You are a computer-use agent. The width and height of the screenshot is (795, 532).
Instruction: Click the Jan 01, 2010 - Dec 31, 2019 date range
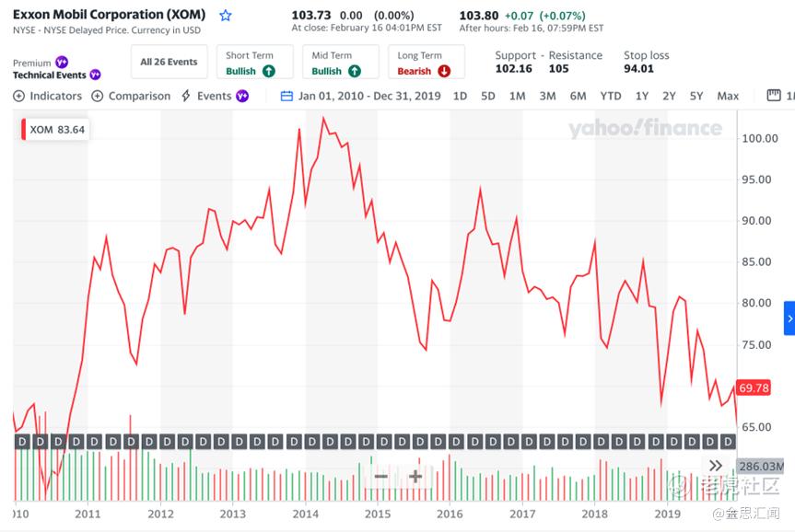coord(369,97)
